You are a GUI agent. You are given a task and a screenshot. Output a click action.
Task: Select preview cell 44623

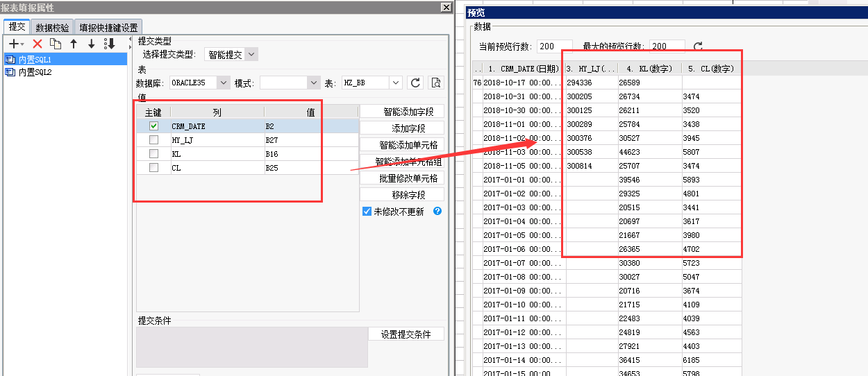click(650, 152)
